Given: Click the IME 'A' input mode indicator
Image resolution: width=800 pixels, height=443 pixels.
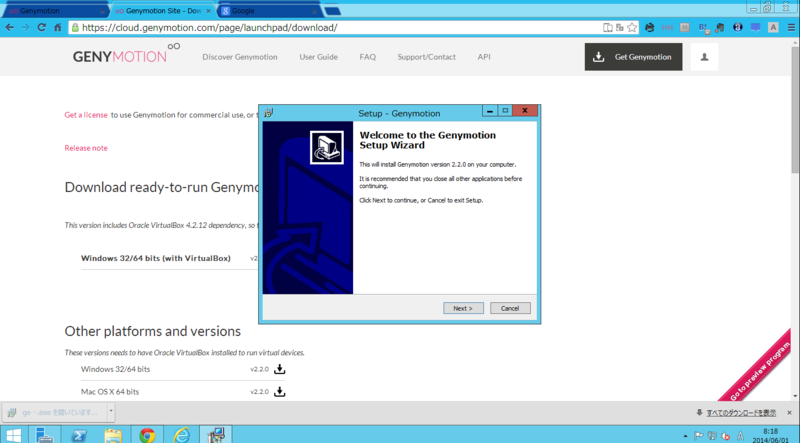Looking at the screenshot, I should [740, 436].
